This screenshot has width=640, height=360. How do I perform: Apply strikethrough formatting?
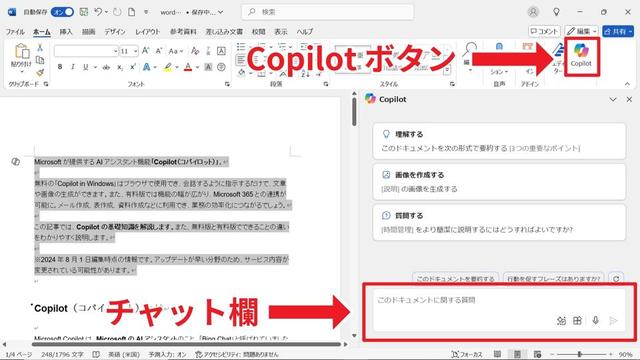[x=106, y=67]
